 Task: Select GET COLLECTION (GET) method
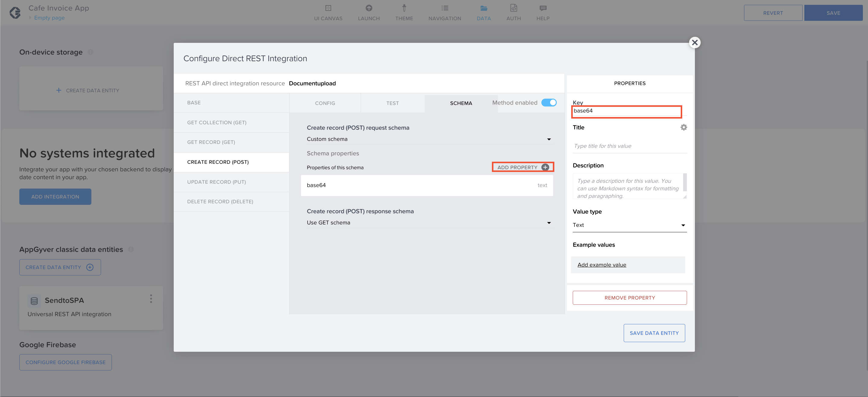[232, 122]
